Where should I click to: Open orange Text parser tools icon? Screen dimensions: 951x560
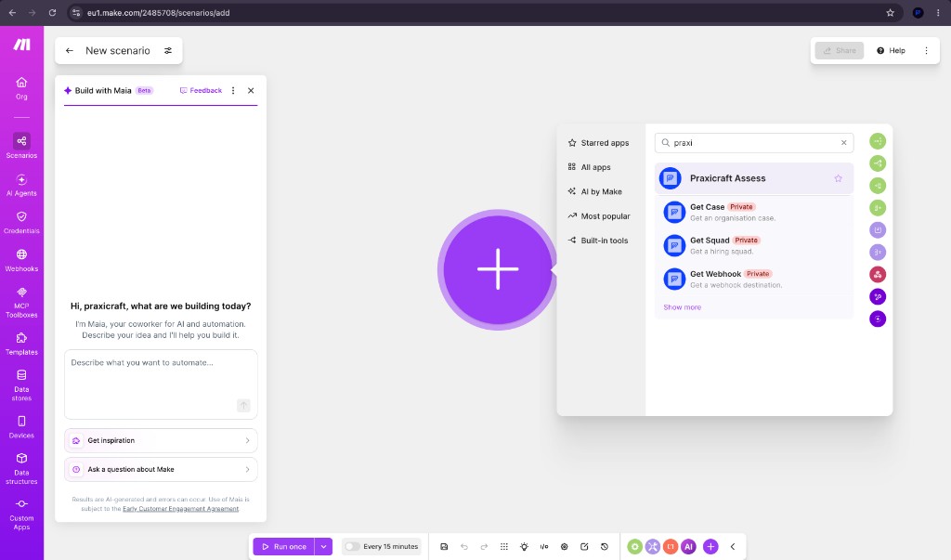(671, 547)
